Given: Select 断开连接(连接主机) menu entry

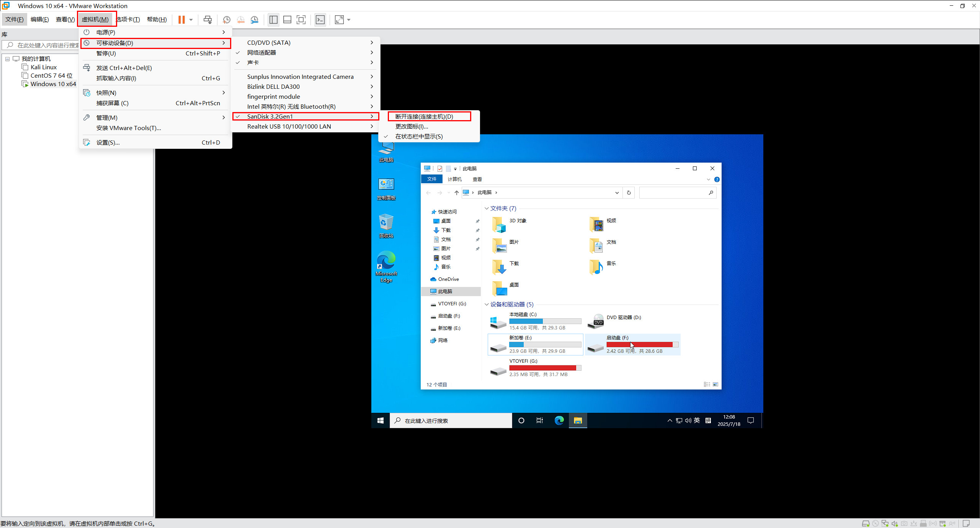Looking at the screenshot, I should (x=424, y=116).
